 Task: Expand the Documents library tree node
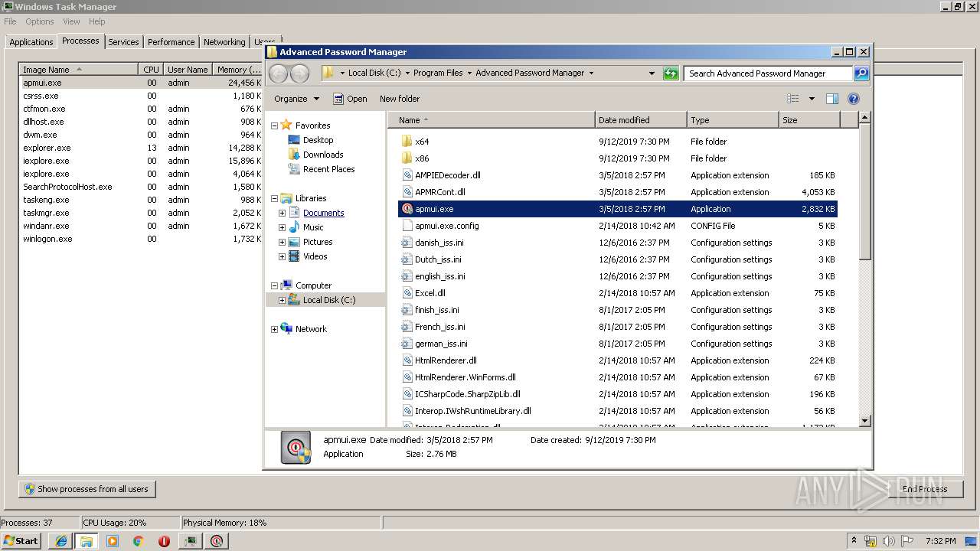pos(282,213)
